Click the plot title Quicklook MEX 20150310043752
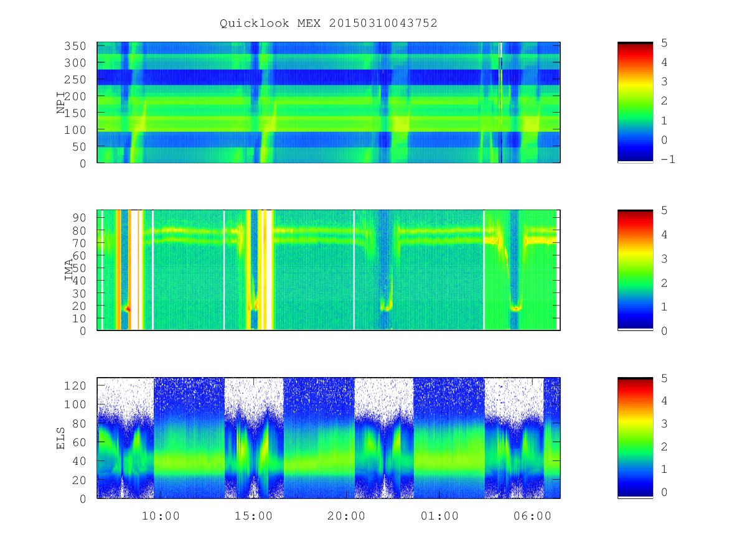 pyautogui.click(x=329, y=23)
